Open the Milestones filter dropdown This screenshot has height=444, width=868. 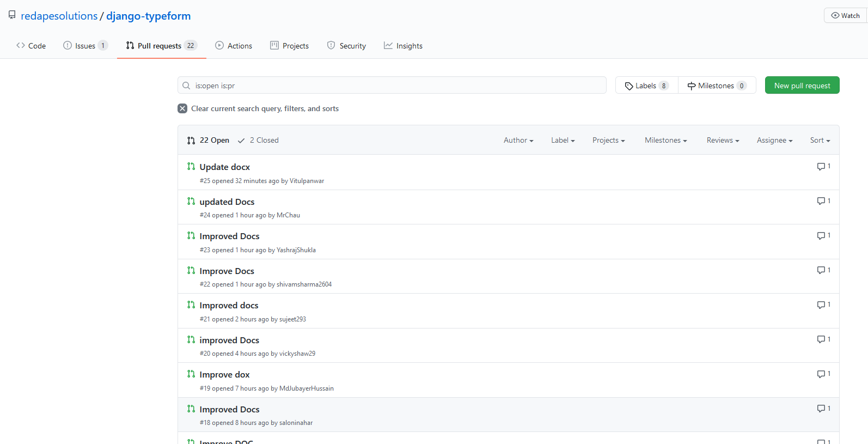pos(666,140)
